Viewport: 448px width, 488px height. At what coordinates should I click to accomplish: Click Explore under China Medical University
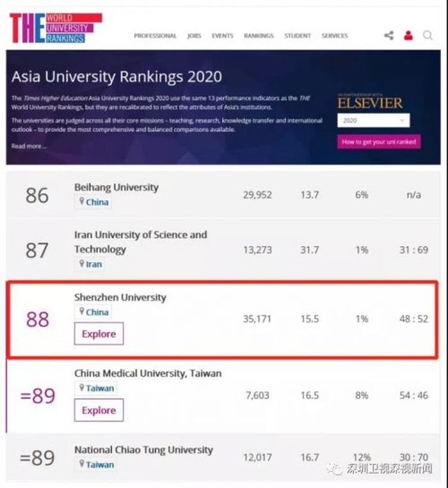(99, 410)
